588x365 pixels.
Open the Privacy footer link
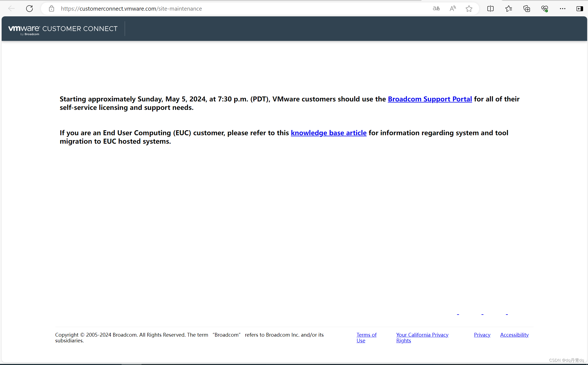click(482, 335)
